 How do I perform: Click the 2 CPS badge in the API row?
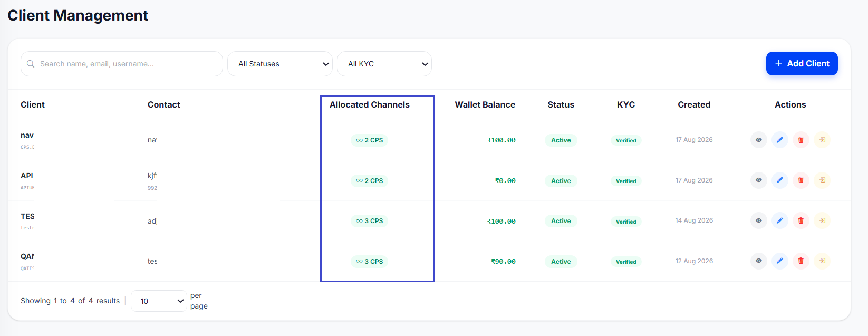point(370,181)
